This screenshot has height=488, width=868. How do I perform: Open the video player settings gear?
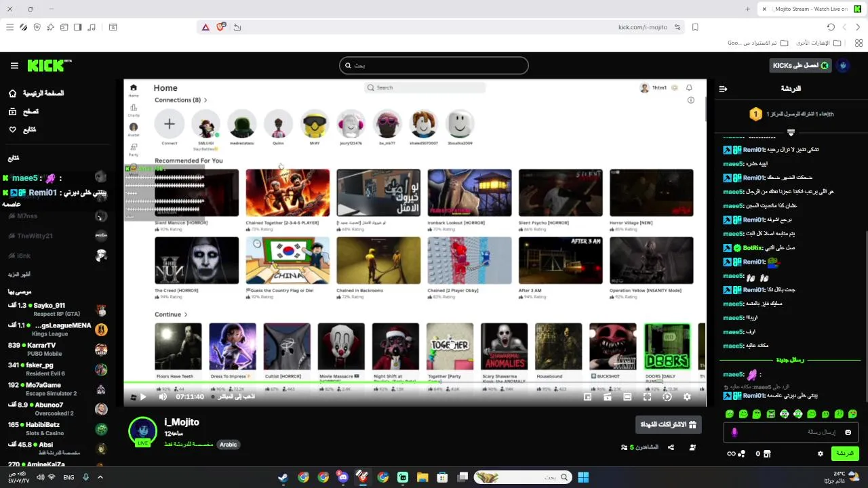point(687,397)
